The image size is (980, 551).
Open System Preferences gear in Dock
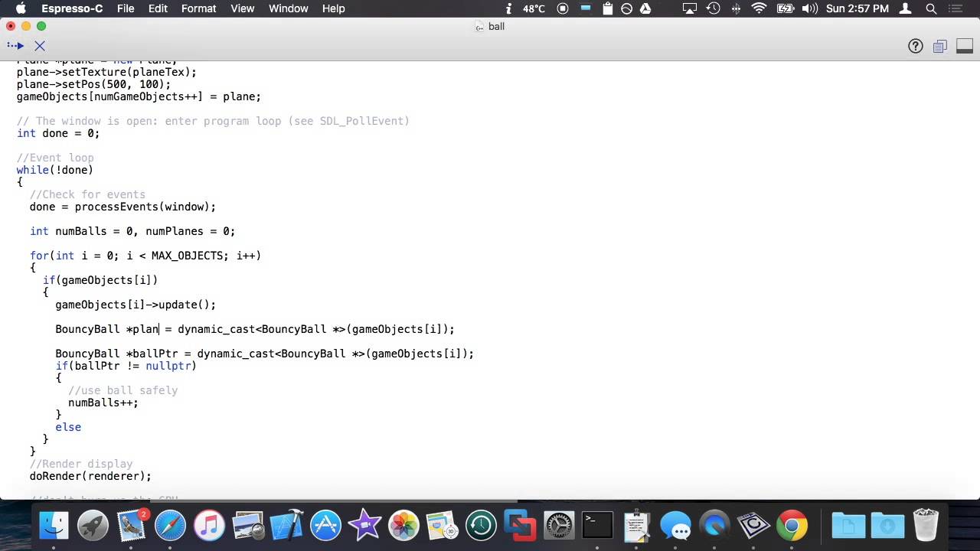tap(559, 526)
